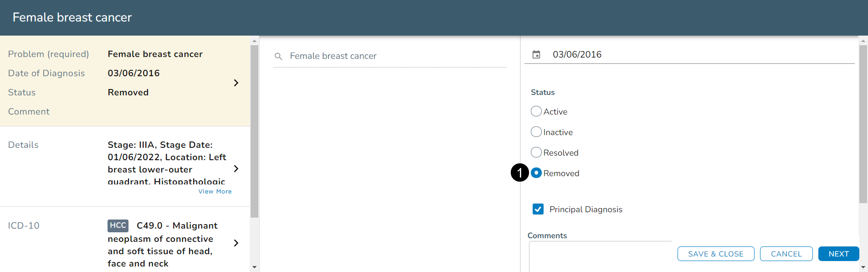Select the Inactive status option
Image resolution: width=868 pixels, height=272 pixels.
coord(536,132)
